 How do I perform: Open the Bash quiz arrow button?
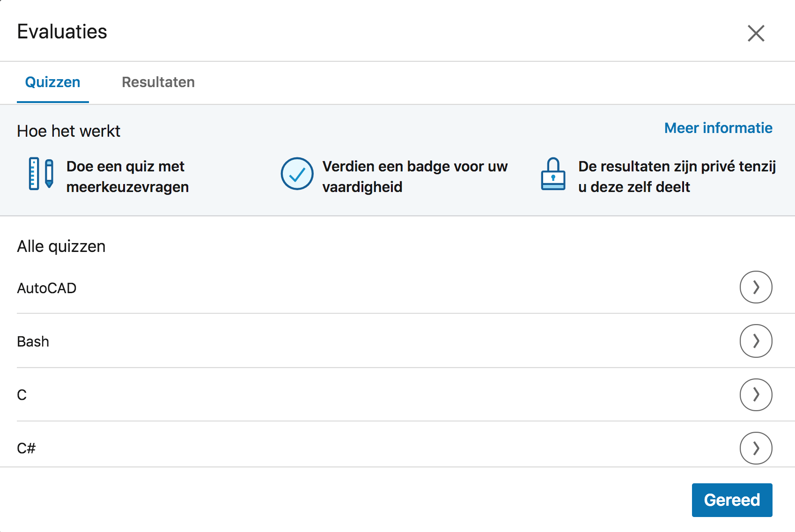click(756, 341)
